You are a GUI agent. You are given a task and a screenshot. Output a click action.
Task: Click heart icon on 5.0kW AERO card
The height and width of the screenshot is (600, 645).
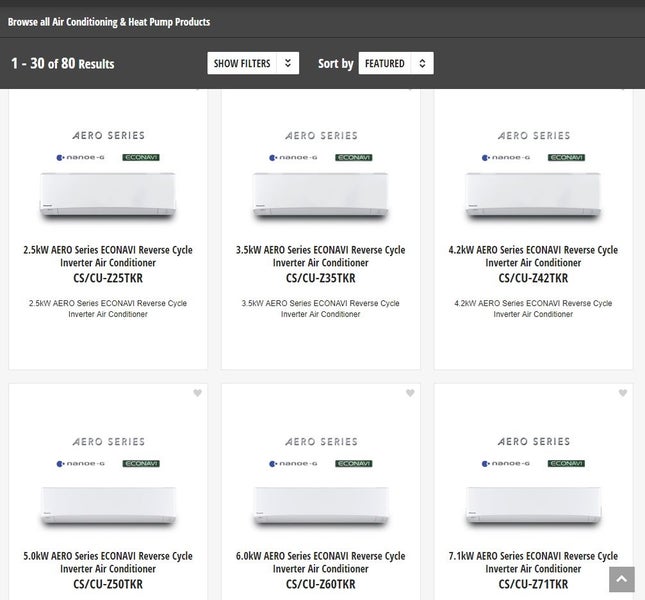click(197, 393)
